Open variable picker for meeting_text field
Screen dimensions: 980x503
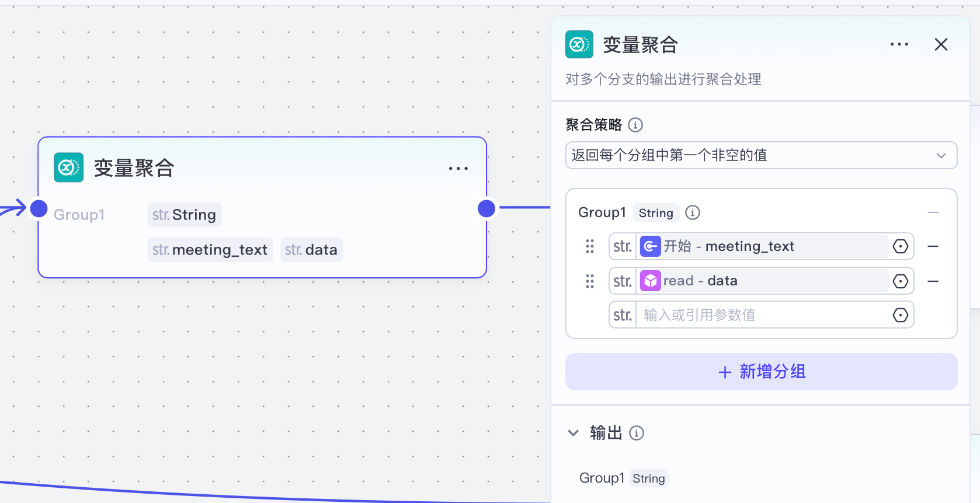pos(901,246)
